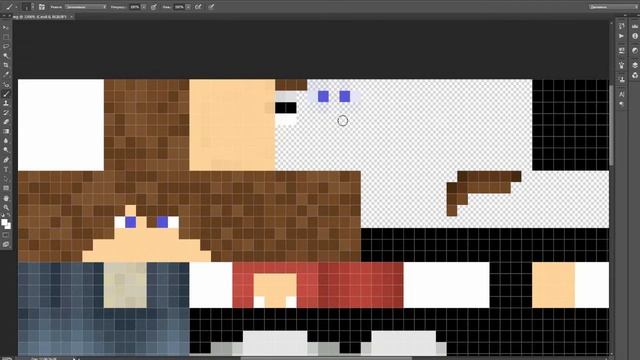Select the Clone Stamp tool
Screen dimensions: 640x360
[x=6, y=103]
